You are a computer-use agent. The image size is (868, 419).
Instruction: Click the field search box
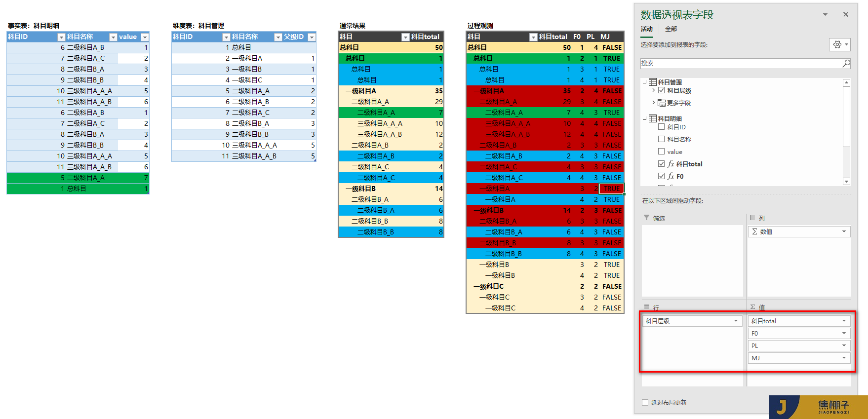(741, 63)
